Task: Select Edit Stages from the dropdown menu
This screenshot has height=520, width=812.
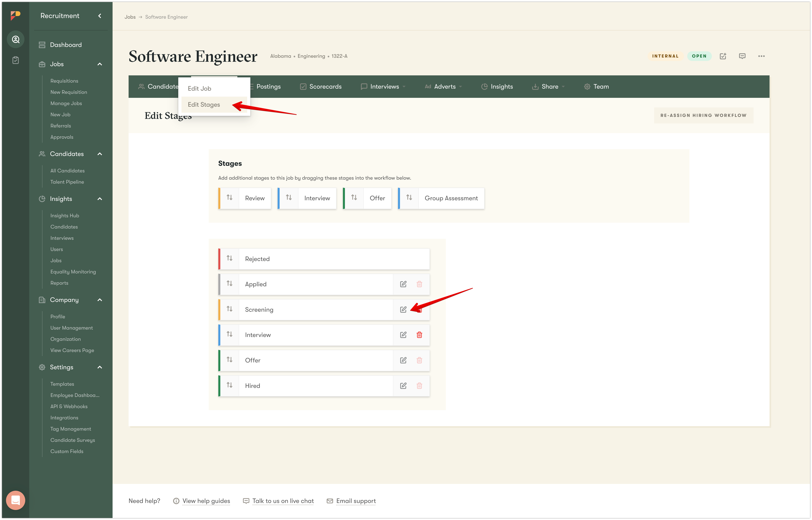Action: pyautogui.click(x=204, y=105)
